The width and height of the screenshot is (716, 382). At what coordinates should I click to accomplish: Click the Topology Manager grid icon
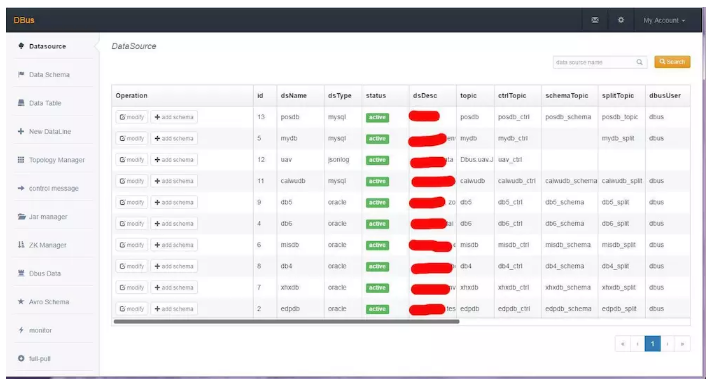21,159
